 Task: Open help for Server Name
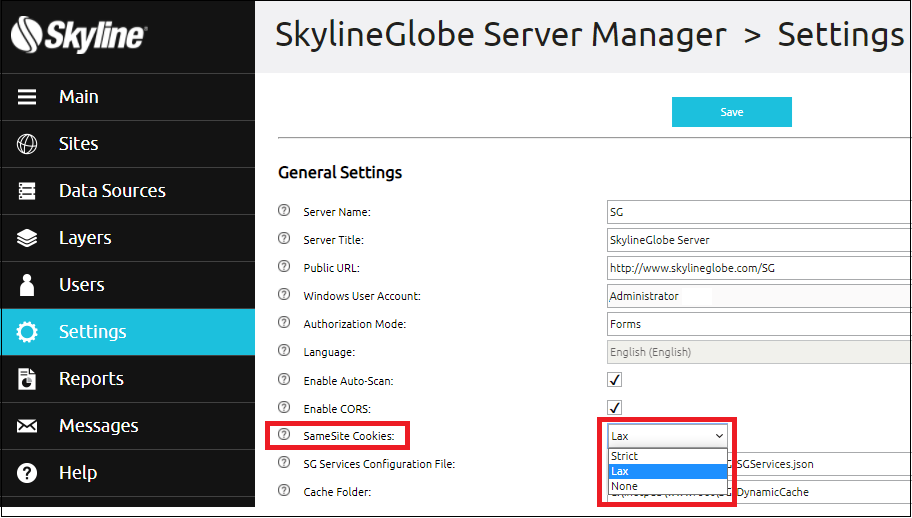284,210
